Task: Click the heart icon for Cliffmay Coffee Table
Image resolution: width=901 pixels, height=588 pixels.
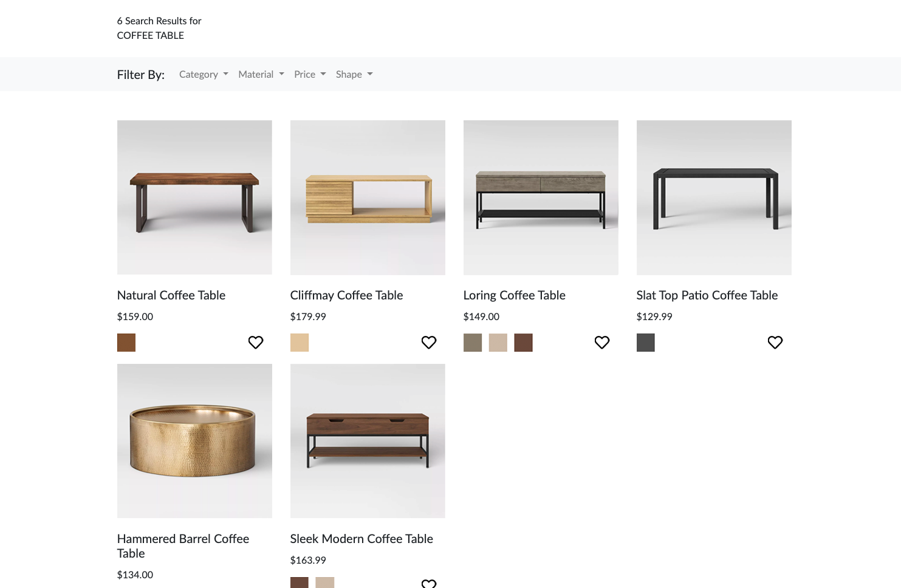Action: 429,343
